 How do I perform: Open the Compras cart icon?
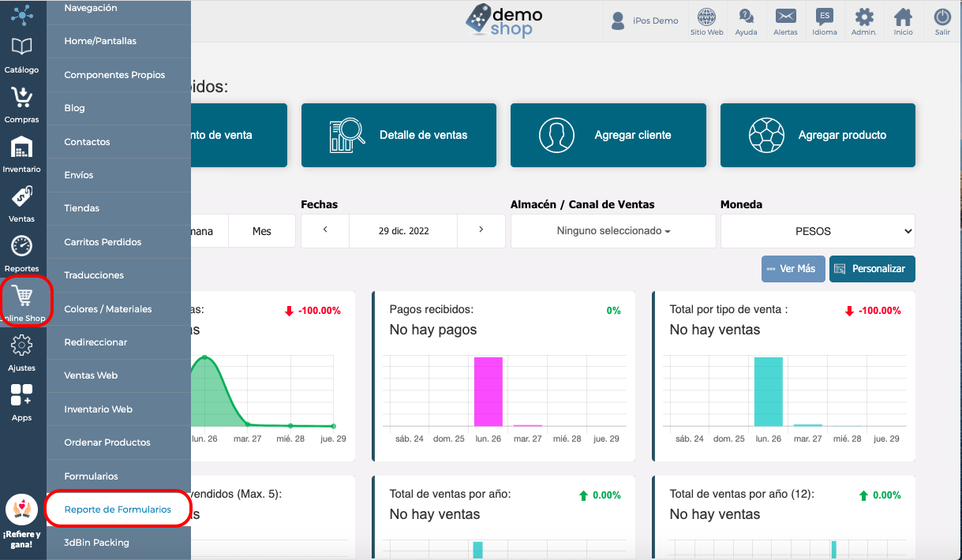tap(22, 96)
